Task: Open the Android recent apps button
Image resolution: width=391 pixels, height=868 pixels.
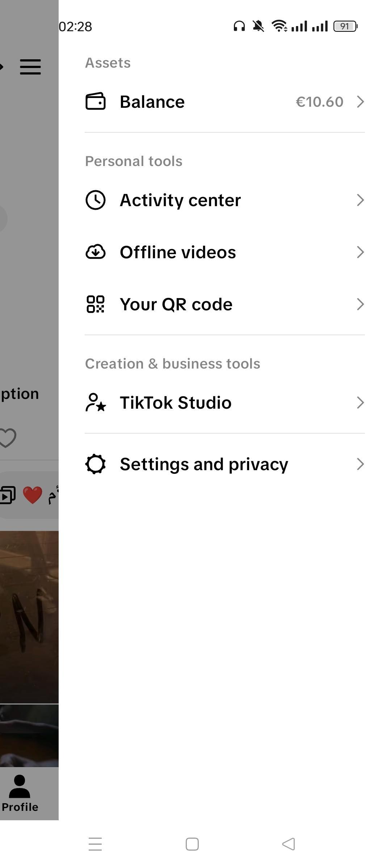Action: click(95, 844)
